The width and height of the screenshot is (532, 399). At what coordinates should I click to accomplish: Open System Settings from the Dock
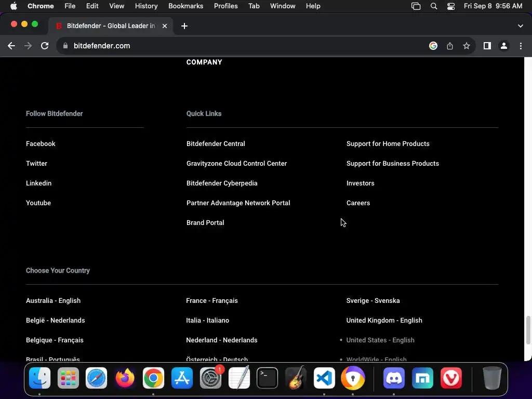(x=210, y=378)
